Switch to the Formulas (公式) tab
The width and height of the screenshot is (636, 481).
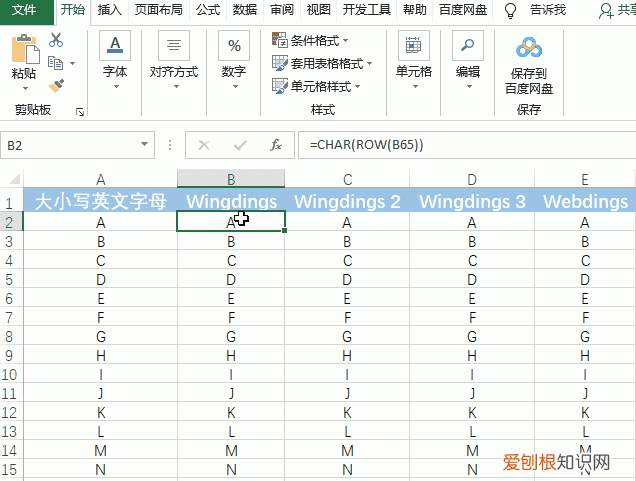click(208, 10)
